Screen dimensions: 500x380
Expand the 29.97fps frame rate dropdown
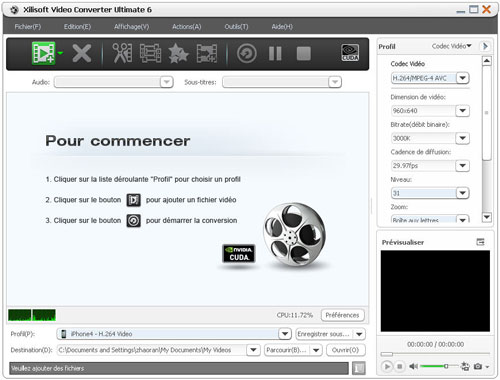(463, 165)
